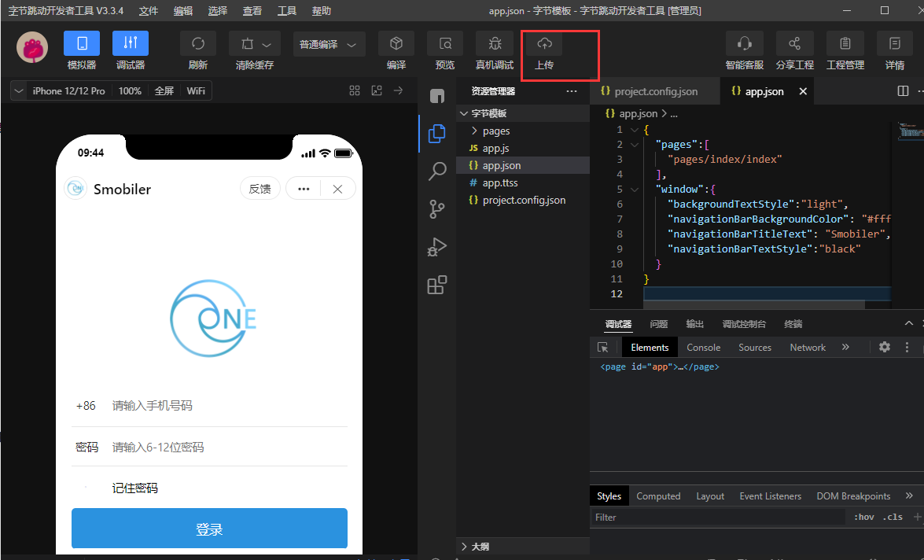Click the Styles Filter input field

point(719,517)
